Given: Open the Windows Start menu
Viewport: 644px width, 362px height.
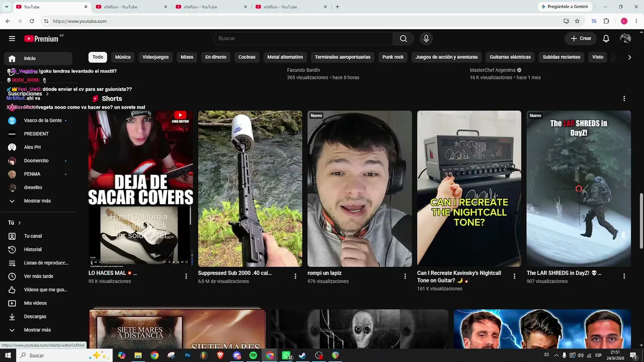Looking at the screenshot, I should click(x=9, y=355).
